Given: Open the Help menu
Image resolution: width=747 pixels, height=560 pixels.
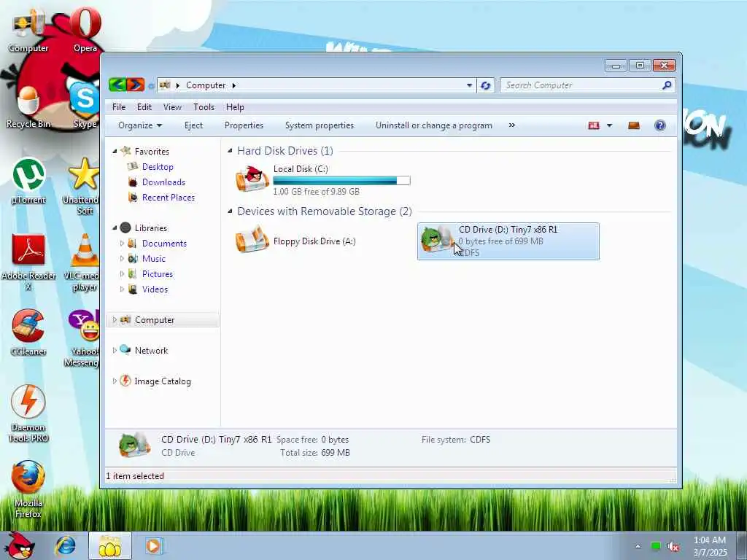Looking at the screenshot, I should pos(235,107).
